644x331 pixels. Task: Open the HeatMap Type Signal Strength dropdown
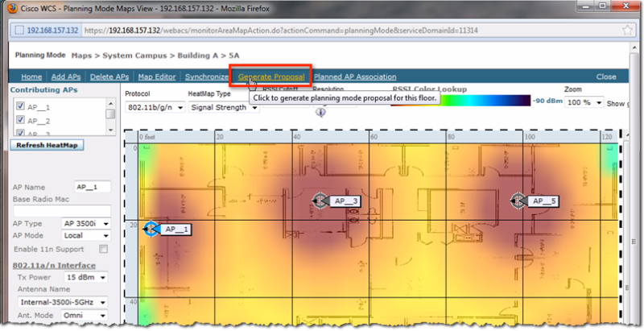pyautogui.click(x=224, y=108)
